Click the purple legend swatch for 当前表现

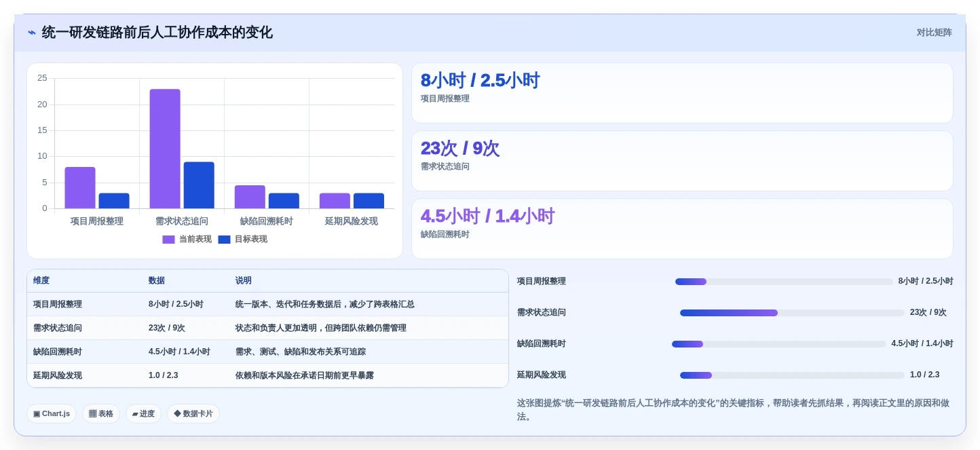[x=168, y=240]
